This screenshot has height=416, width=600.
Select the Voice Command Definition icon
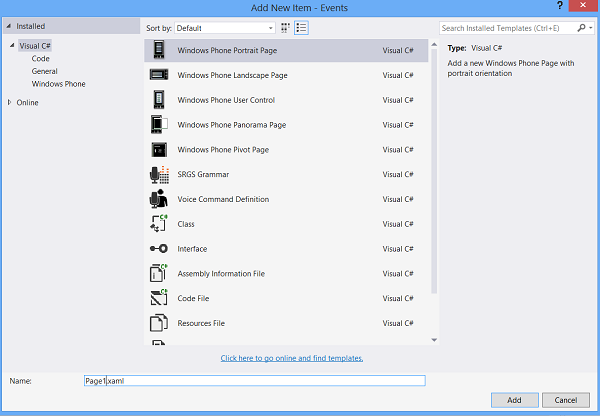click(158, 199)
